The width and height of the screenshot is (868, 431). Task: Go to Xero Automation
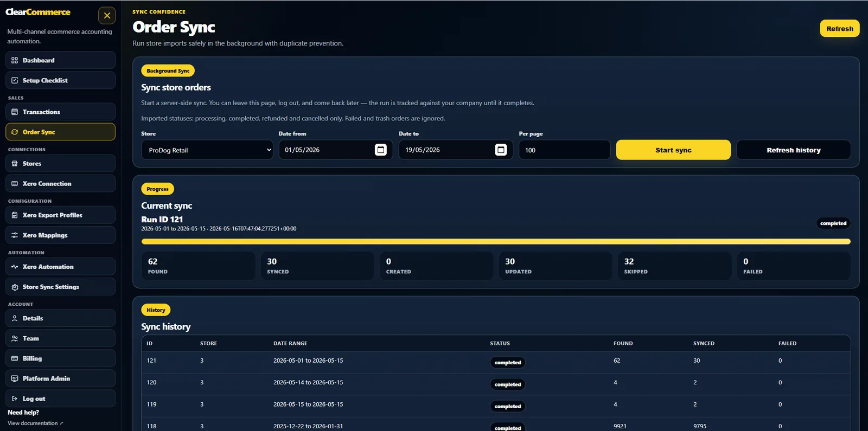(x=60, y=267)
